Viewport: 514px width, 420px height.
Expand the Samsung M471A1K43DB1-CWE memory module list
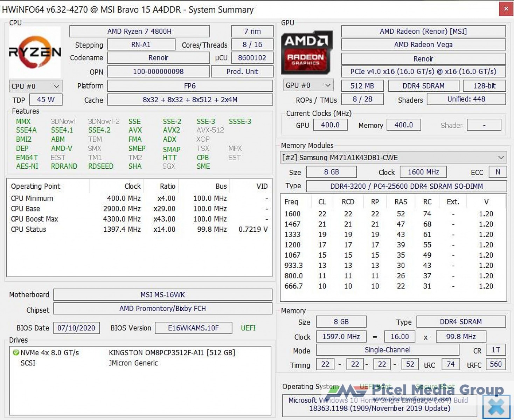pyautogui.click(x=394, y=157)
